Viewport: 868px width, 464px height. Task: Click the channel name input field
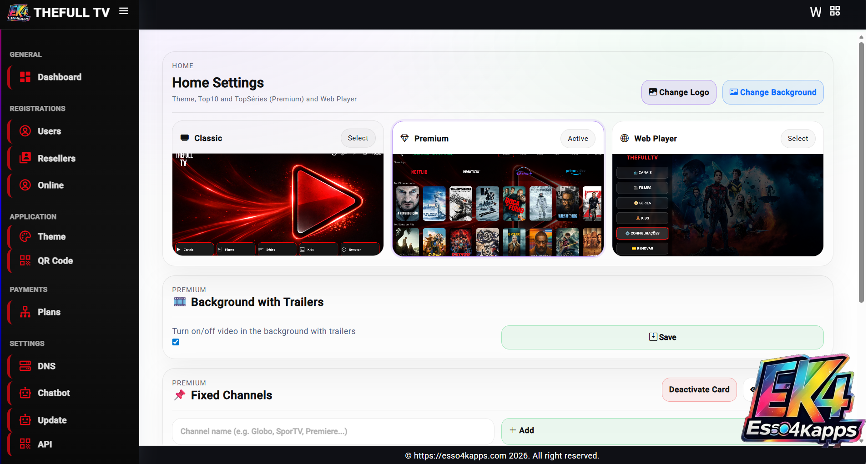coord(333,431)
